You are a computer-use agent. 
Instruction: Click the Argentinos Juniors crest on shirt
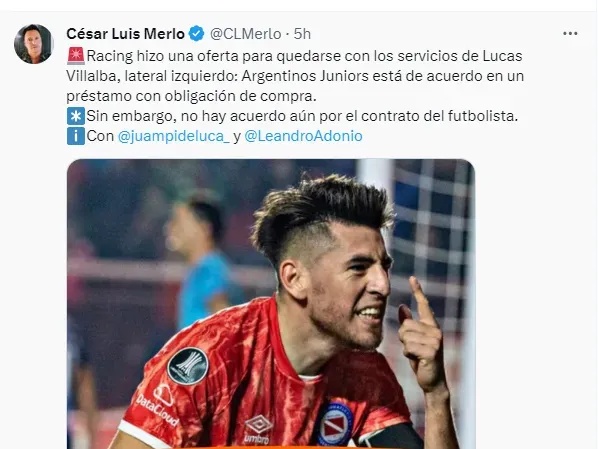pyautogui.click(x=335, y=424)
